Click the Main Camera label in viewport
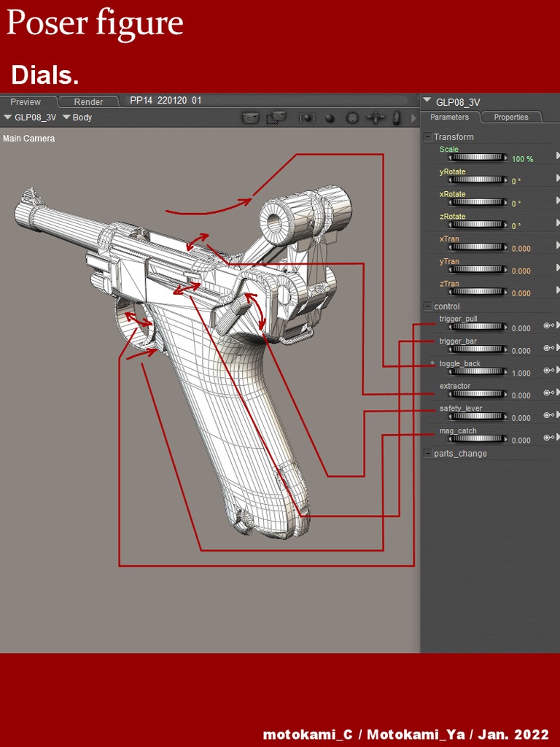This screenshot has width=560, height=747. pos(28,139)
